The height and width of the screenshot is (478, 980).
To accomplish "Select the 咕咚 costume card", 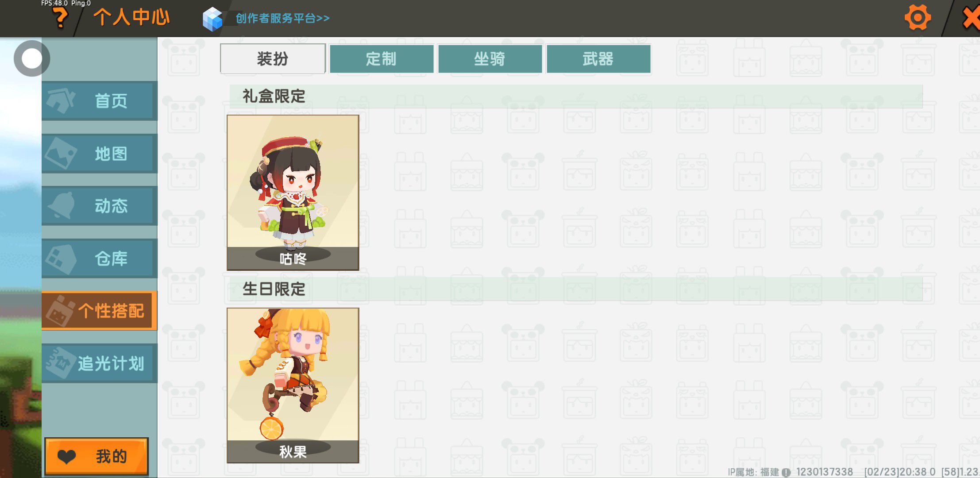I will [293, 193].
